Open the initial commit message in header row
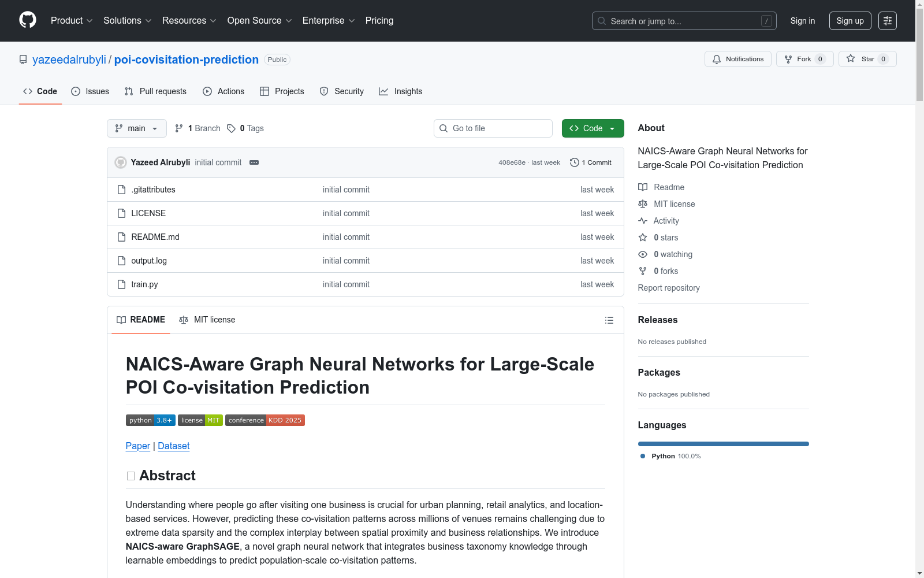Viewport: 924px width, 578px height. click(x=218, y=162)
